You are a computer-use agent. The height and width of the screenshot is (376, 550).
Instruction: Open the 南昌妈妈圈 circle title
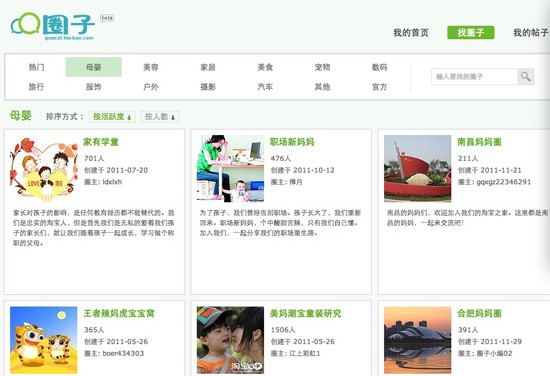click(479, 142)
